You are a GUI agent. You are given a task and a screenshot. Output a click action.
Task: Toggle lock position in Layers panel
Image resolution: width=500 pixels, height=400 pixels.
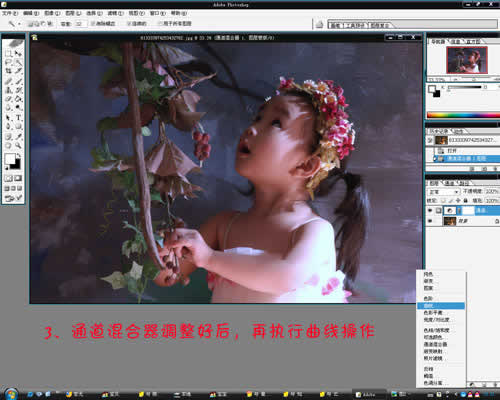coord(458,200)
